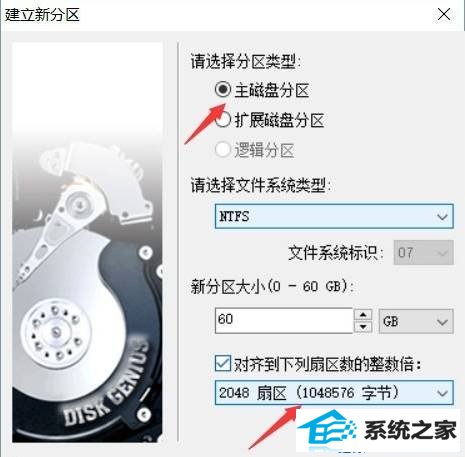Close the 建立新分区 dialog

coord(444,15)
